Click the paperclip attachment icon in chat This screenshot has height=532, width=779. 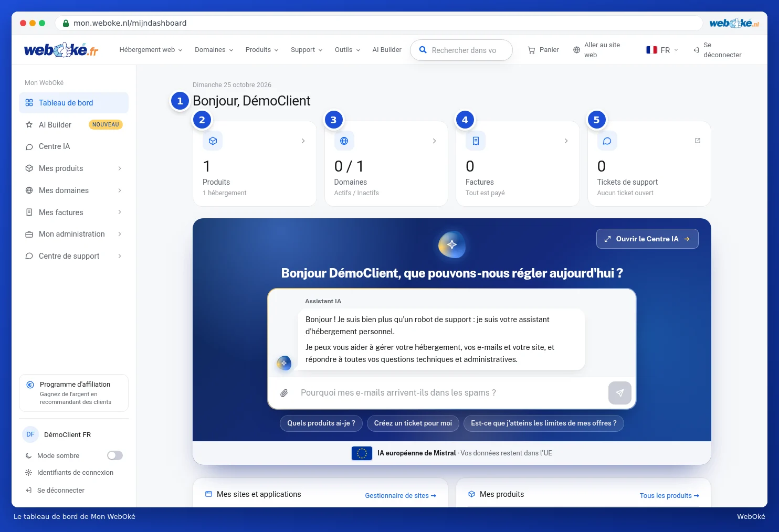pos(284,393)
